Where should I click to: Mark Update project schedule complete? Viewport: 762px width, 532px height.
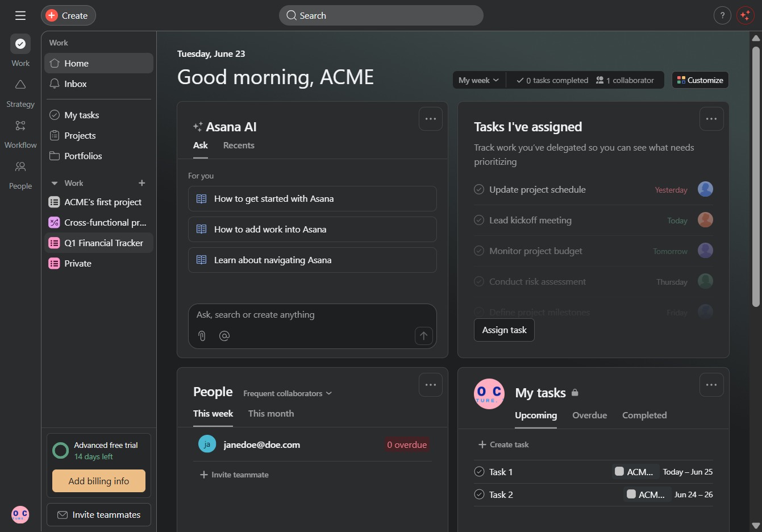pyautogui.click(x=479, y=189)
